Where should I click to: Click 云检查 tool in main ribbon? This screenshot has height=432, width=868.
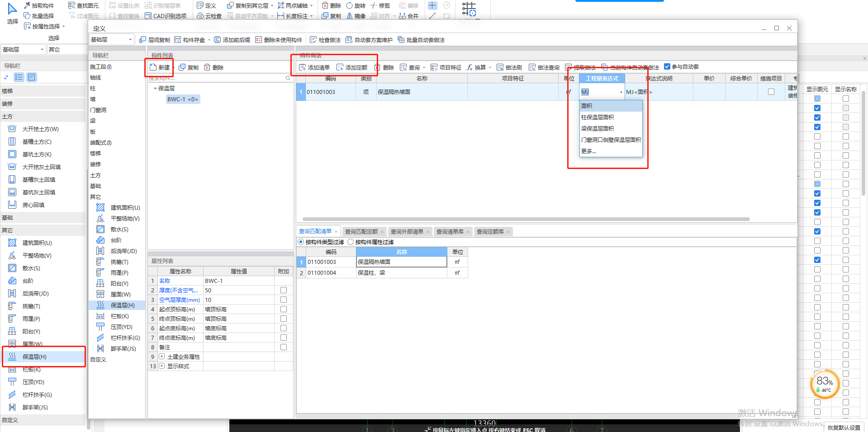(209, 16)
